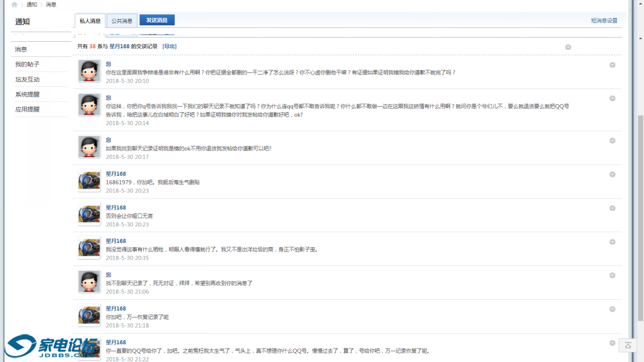644x362 pixels.
Task: Click the round action icon for 20:10 message
Action: click(612, 65)
